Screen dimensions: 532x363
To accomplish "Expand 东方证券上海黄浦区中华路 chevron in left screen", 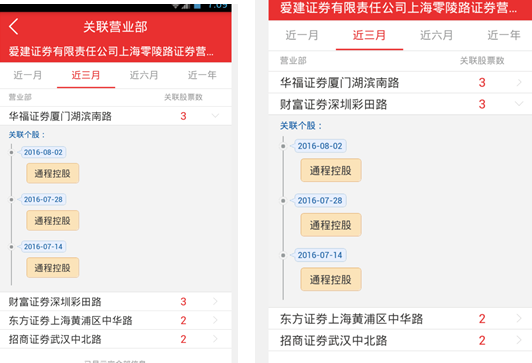I will coord(215,320).
